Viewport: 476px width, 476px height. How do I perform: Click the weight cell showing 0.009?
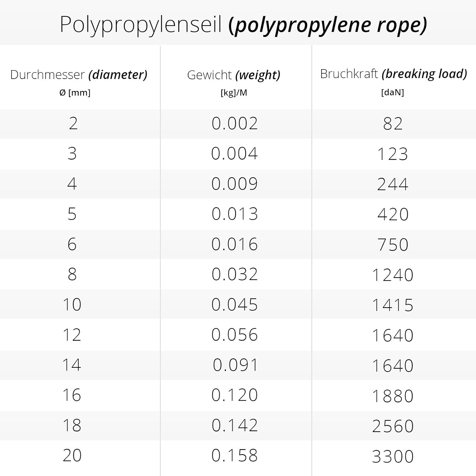[235, 184]
